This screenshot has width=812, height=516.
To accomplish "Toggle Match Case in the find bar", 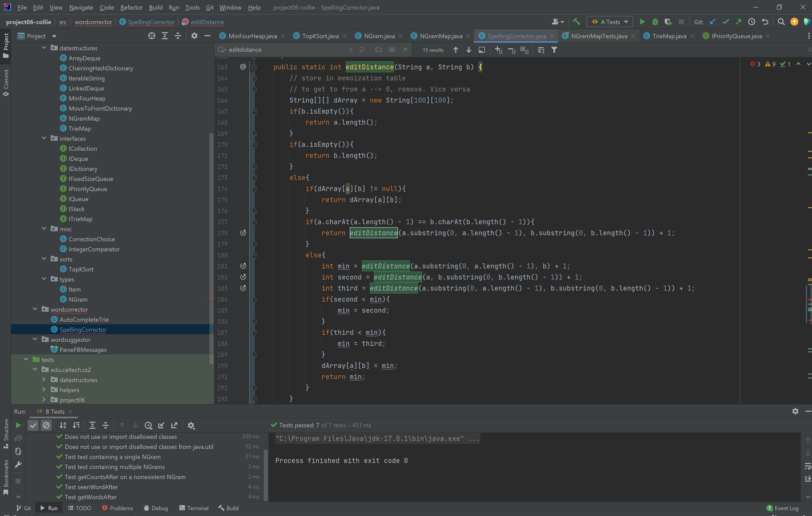I will coord(379,50).
